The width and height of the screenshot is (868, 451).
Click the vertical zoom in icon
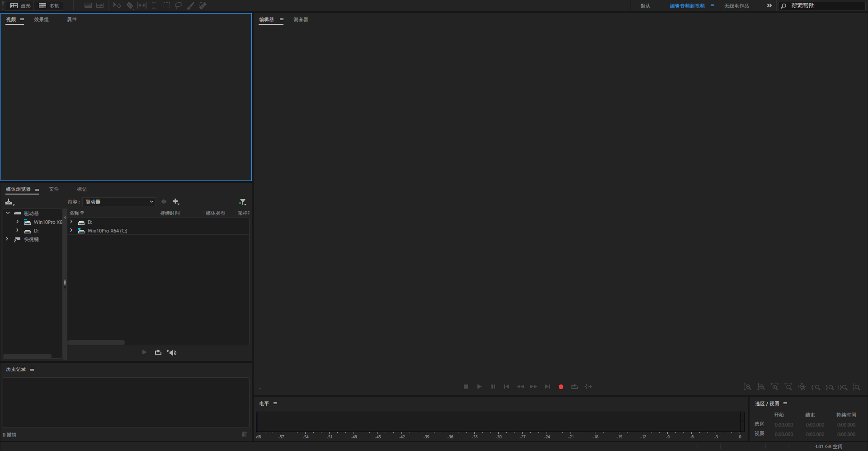click(747, 387)
